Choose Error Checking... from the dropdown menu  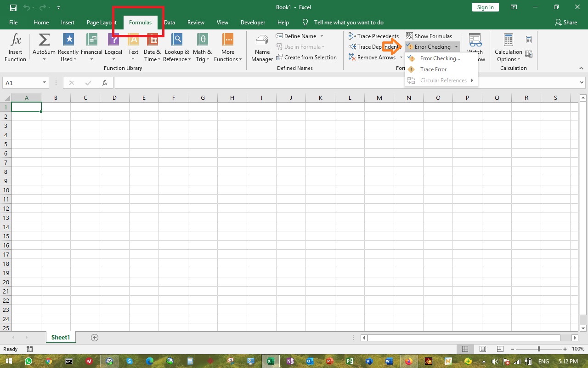440,58
